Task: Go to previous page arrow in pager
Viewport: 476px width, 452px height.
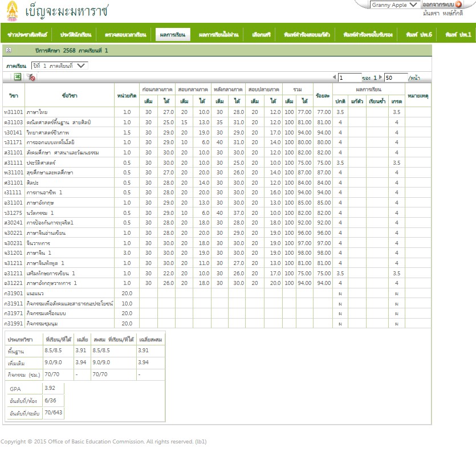Action: pos(334,77)
